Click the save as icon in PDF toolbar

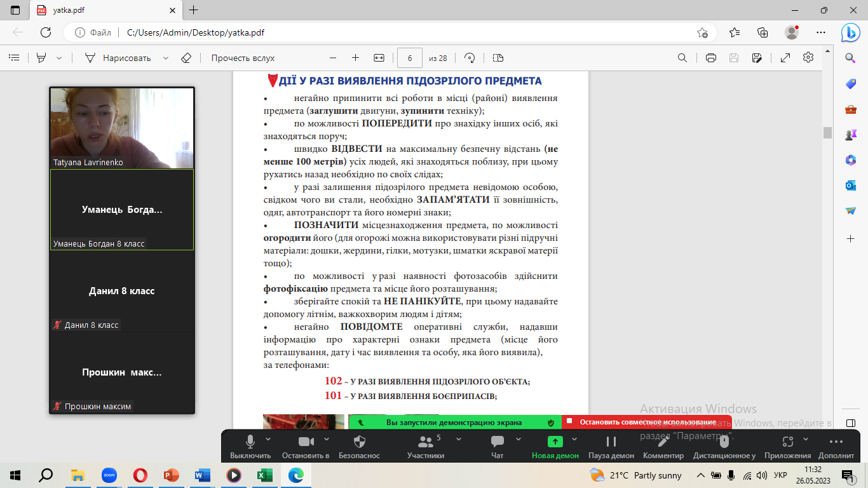(757, 58)
